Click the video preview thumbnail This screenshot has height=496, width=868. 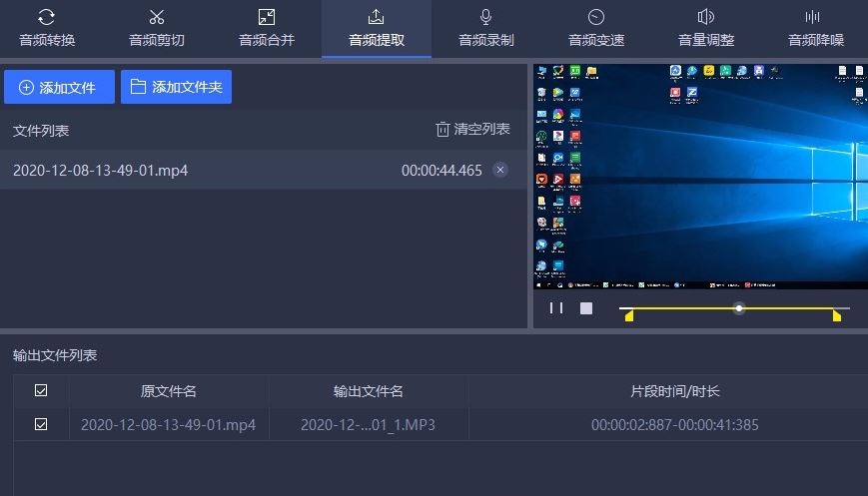(701, 177)
